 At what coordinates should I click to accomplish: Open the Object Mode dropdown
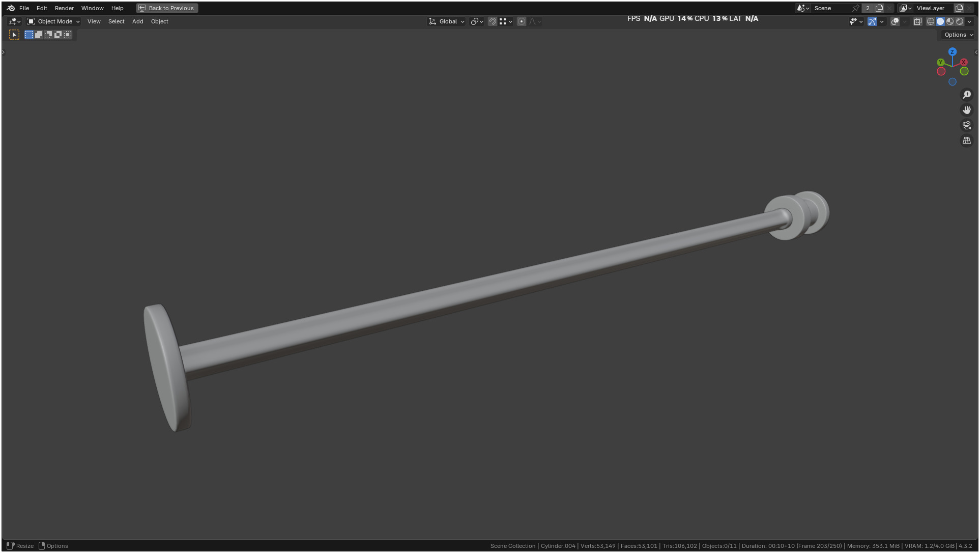[x=54, y=21]
